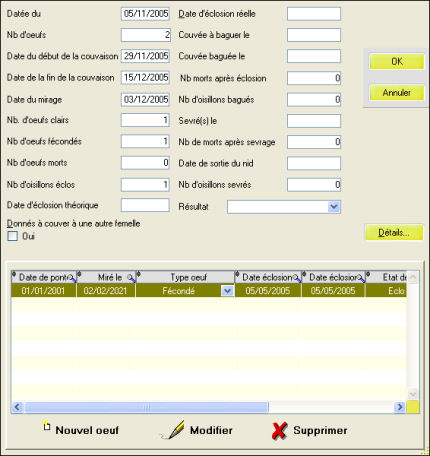Open the Détails... button

[x=394, y=233]
